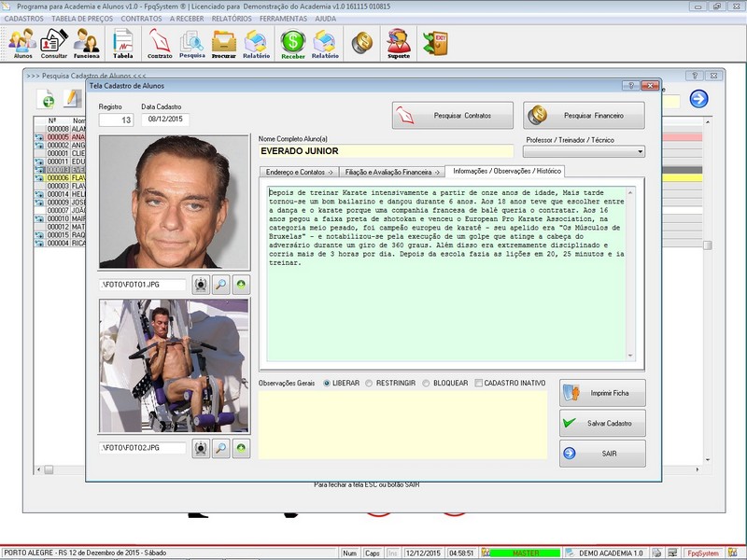Select the LIBERAR radio button

pos(326,383)
